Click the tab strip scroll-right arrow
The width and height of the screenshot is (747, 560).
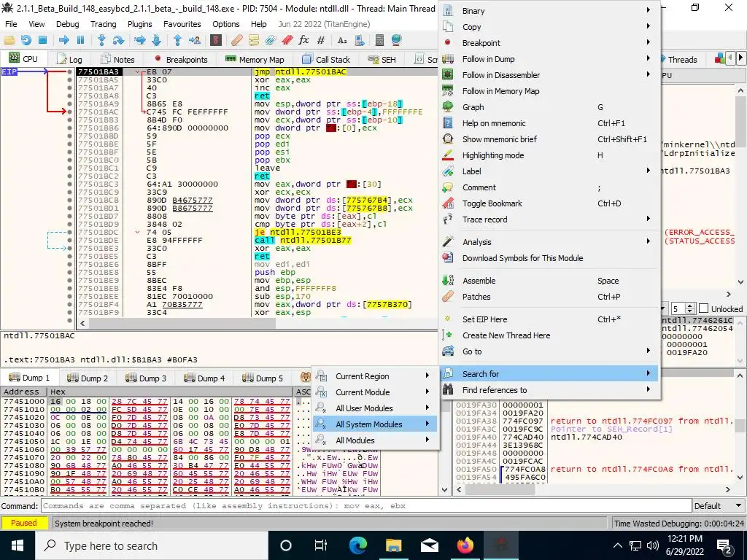point(740,58)
